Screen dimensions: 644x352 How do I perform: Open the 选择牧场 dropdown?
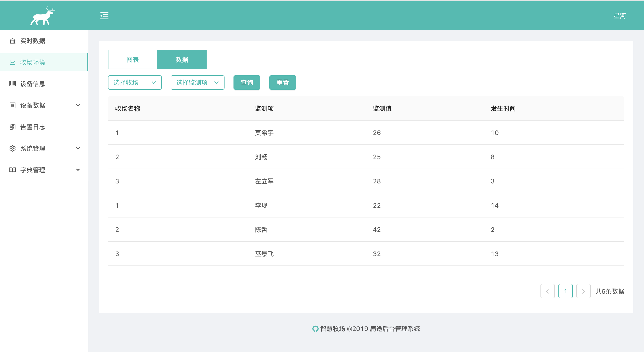coord(135,83)
